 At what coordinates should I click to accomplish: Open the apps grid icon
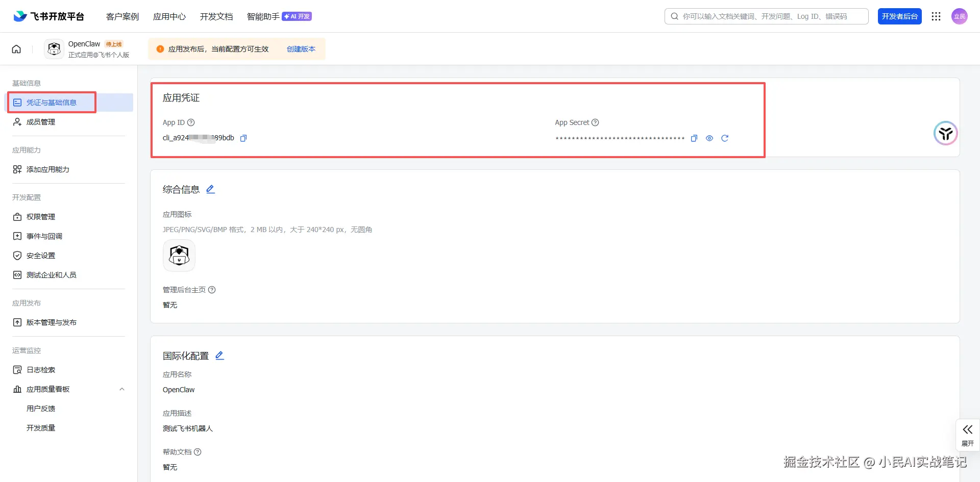936,16
